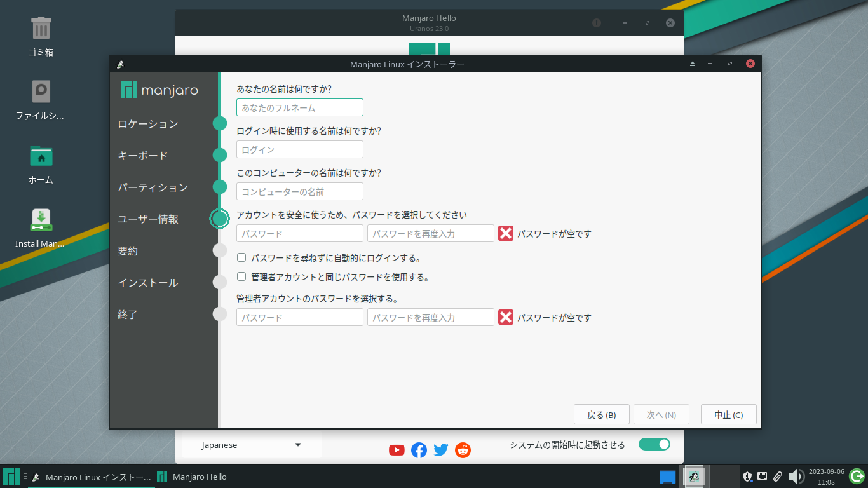Click the administrator パスワード field
The image size is (868, 488).
300,317
